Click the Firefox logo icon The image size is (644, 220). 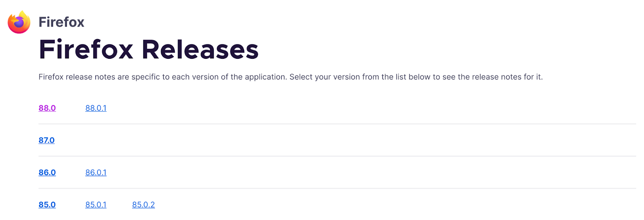click(19, 22)
